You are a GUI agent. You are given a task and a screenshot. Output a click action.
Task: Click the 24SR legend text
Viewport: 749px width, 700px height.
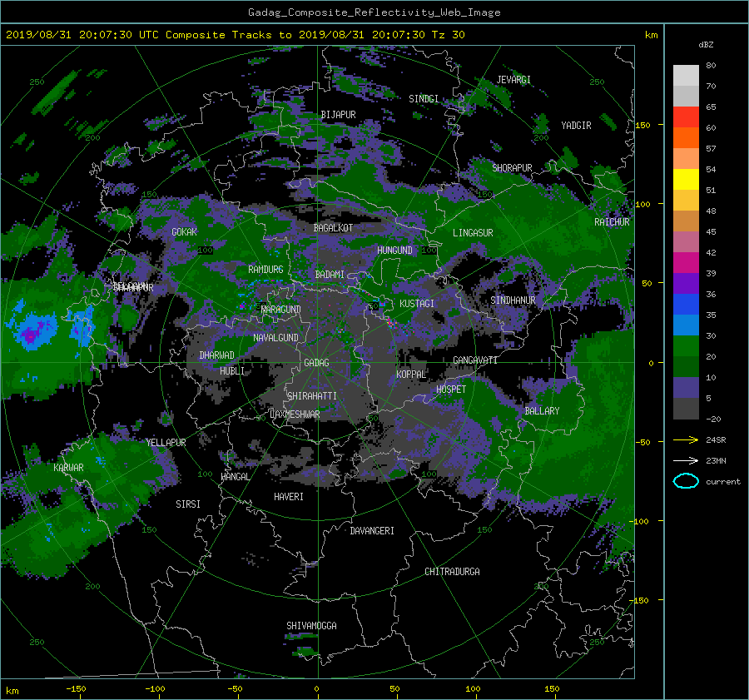pyautogui.click(x=716, y=440)
